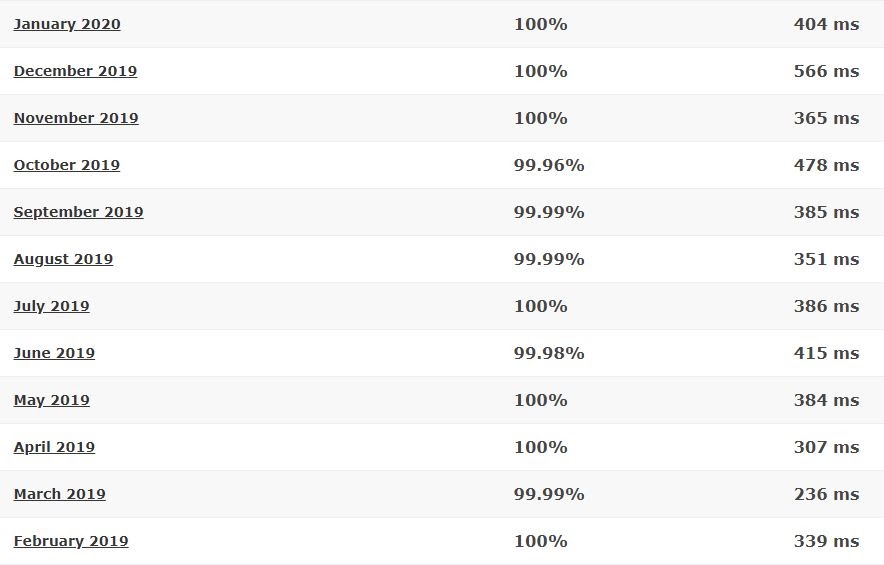Click the 339 ms response time
Screen dimensions: 884x565
pyautogui.click(x=826, y=541)
